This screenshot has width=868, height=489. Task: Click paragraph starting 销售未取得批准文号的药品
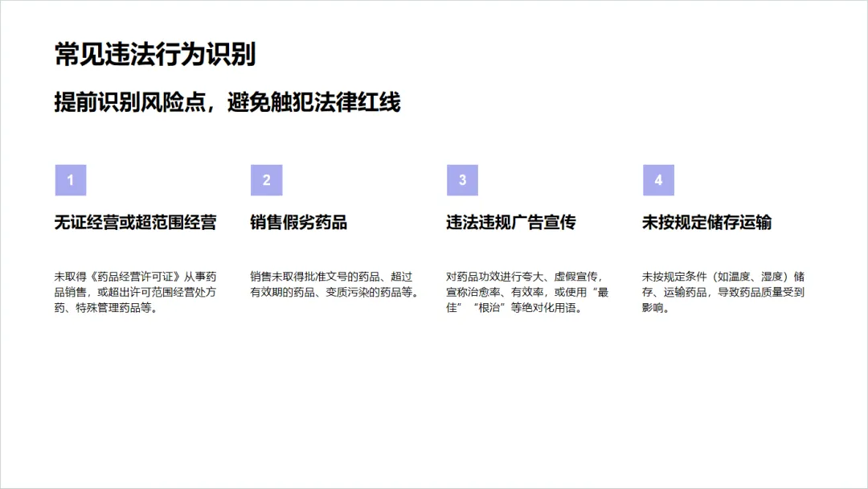335,284
